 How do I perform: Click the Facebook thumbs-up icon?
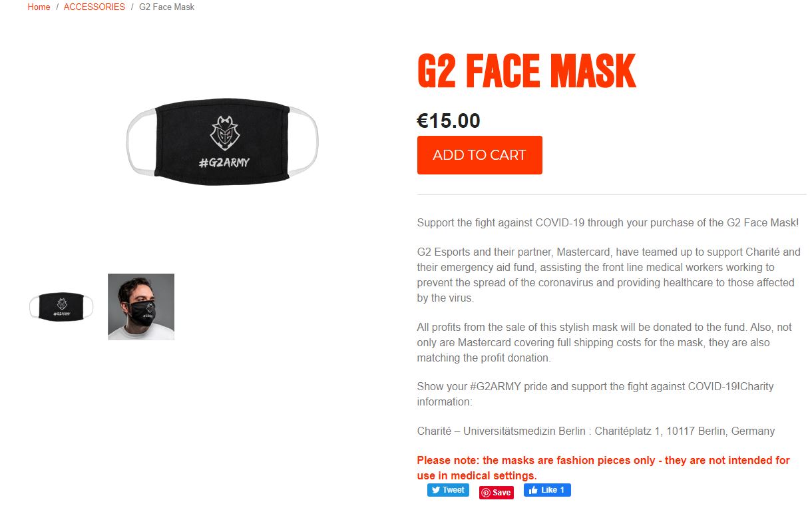534,490
